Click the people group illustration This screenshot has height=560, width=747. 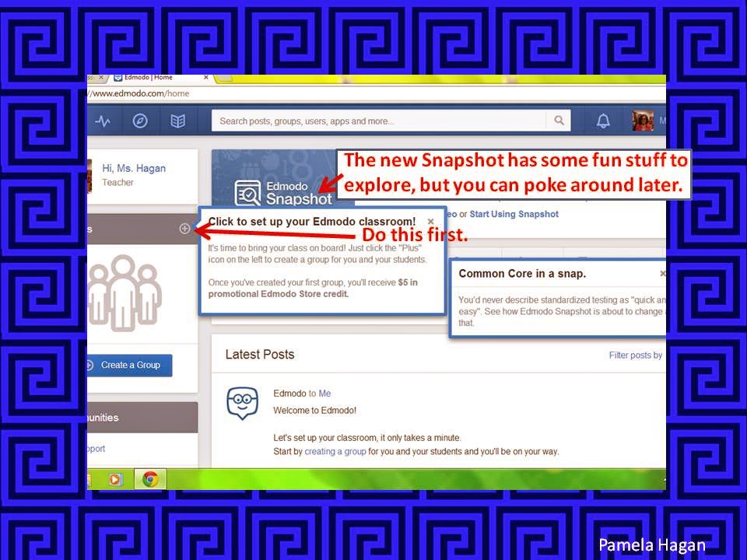point(124,293)
